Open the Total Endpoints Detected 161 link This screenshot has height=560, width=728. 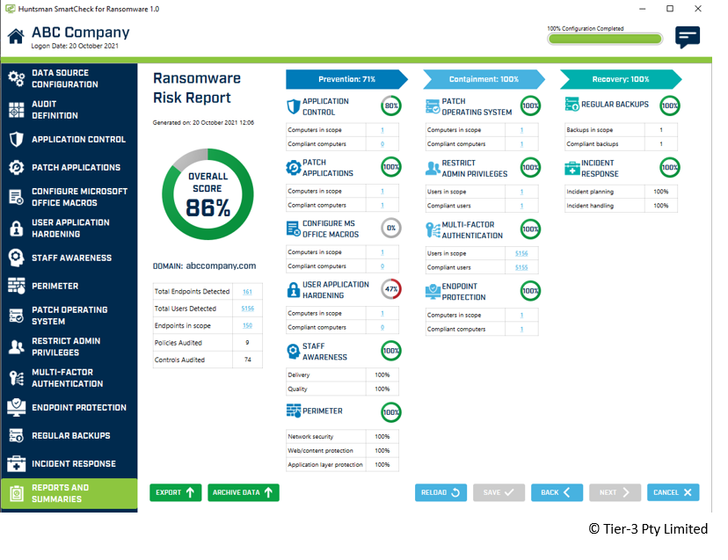point(247,292)
